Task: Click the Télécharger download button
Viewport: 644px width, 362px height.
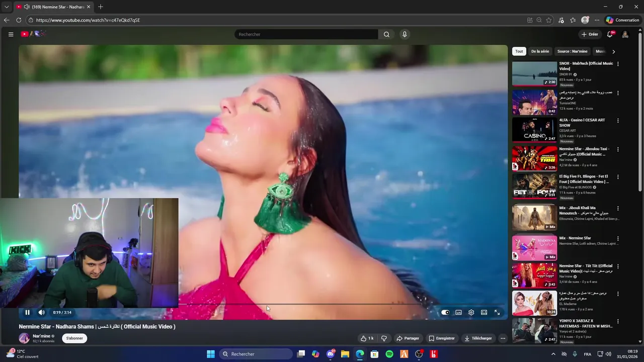Action: pos(478,338)
